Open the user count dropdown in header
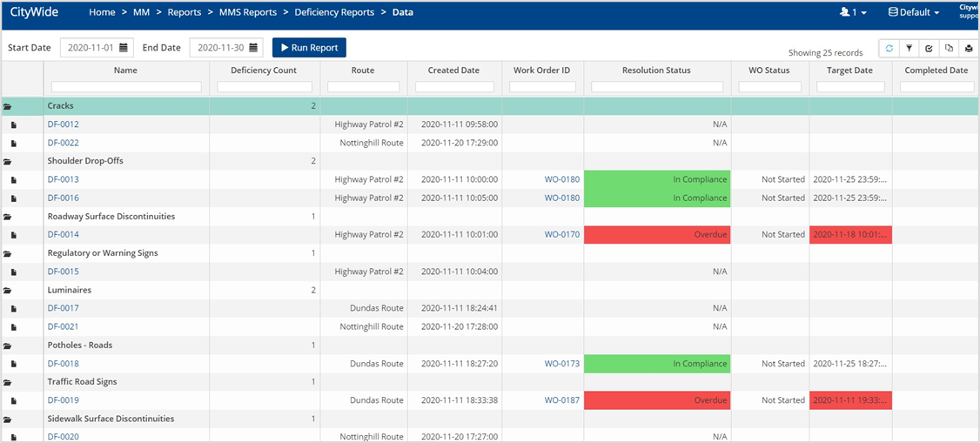Viewport: 980px width, 443px height. [x=853, y=12]
